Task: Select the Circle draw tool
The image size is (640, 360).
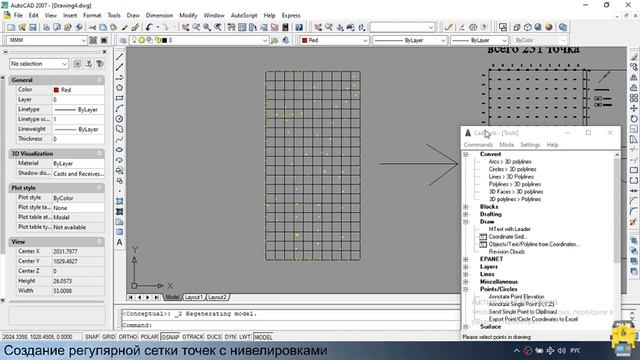Action: pos(119,119)
